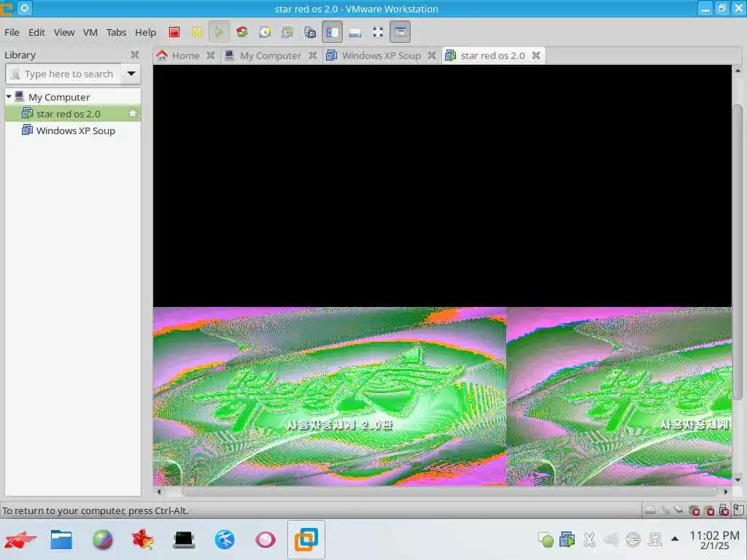Click the Revert to Snapshot icon
The width and height of the screenshot is (747, 560).
tap(287, 32)
